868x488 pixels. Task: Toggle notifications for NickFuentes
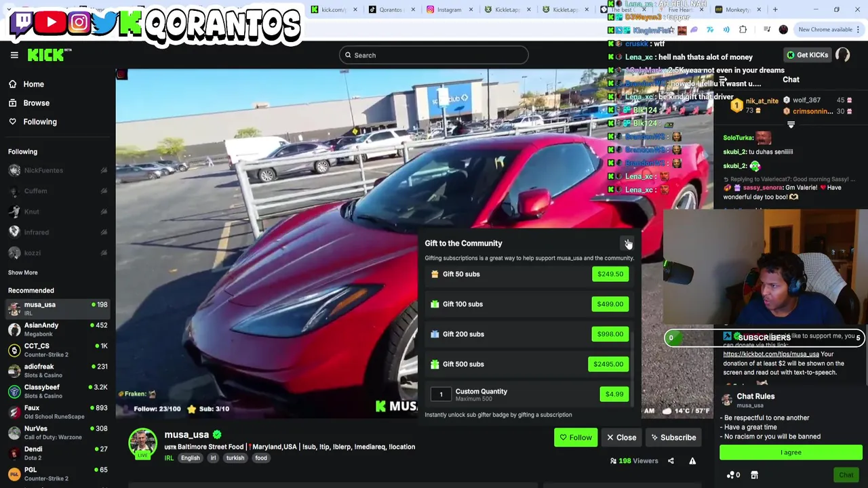104,170
